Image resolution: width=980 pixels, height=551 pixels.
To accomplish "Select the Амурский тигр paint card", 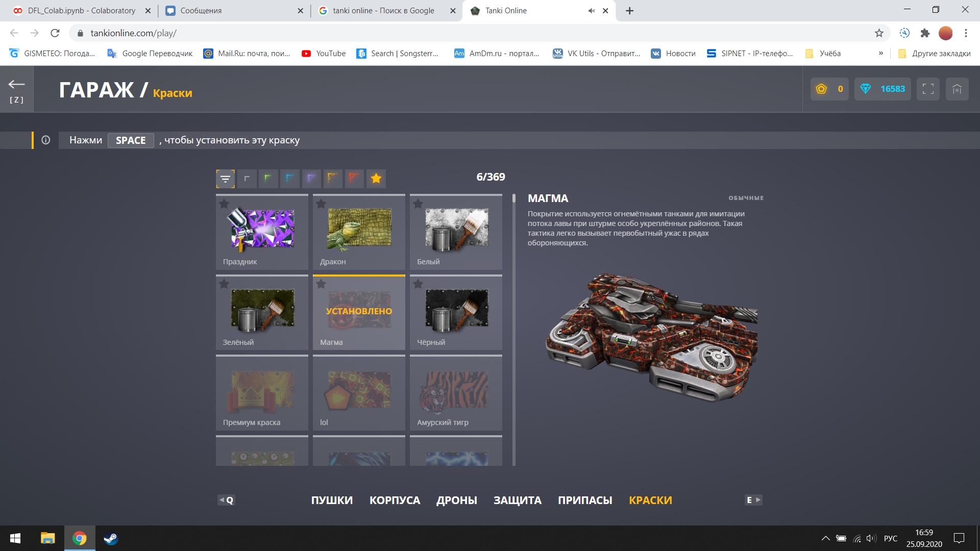I will tap(456, 393).
